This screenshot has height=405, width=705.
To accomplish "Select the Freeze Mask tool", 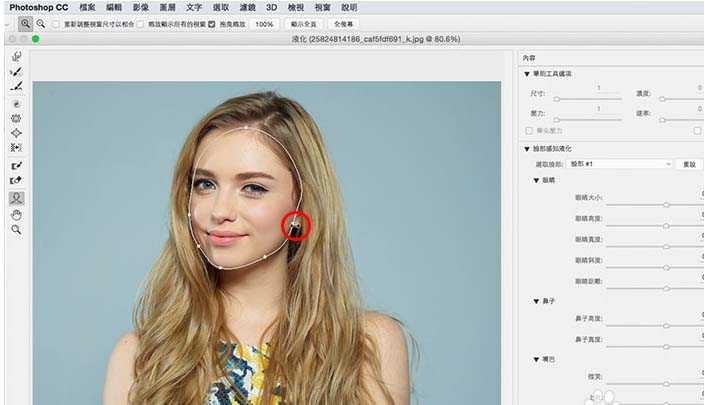I will click(x=17, y=165).
